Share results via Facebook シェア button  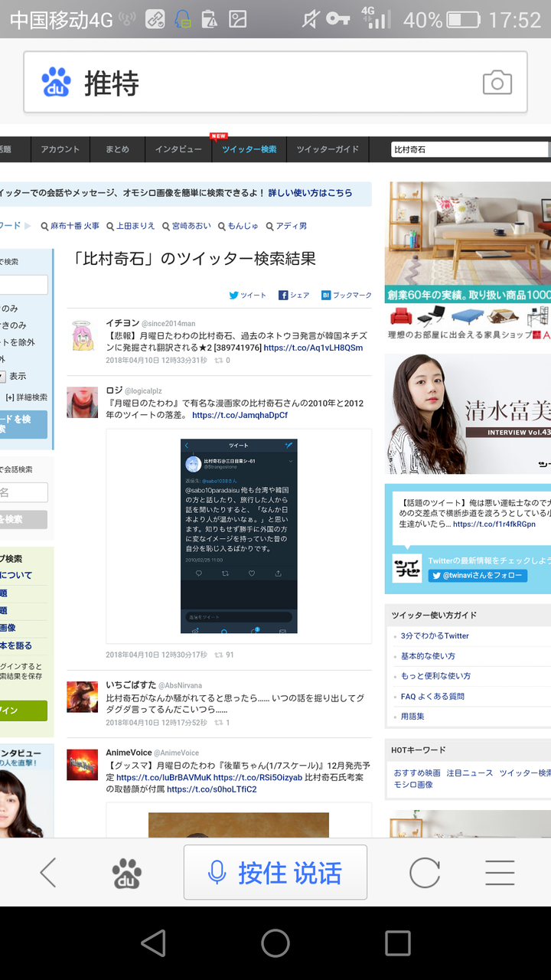coord(294,295)
